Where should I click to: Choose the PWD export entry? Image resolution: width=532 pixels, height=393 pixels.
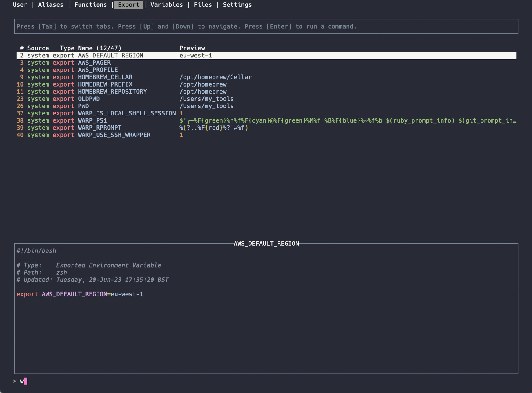(x=83, y=106)
